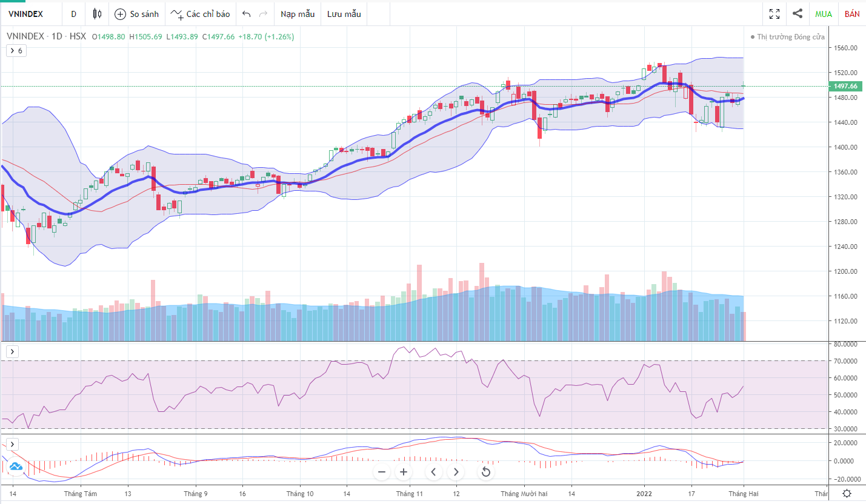
Task: Click Lưu mẫu save template
Action: tap(344, 13)
